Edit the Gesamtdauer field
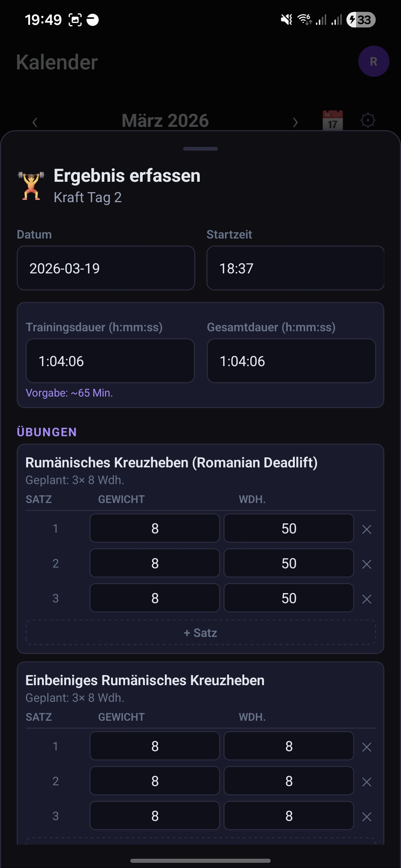 [x=291, y=361]
